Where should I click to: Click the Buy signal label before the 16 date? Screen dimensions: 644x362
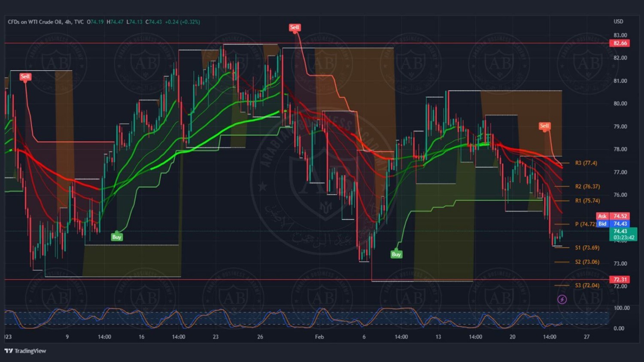117,237
